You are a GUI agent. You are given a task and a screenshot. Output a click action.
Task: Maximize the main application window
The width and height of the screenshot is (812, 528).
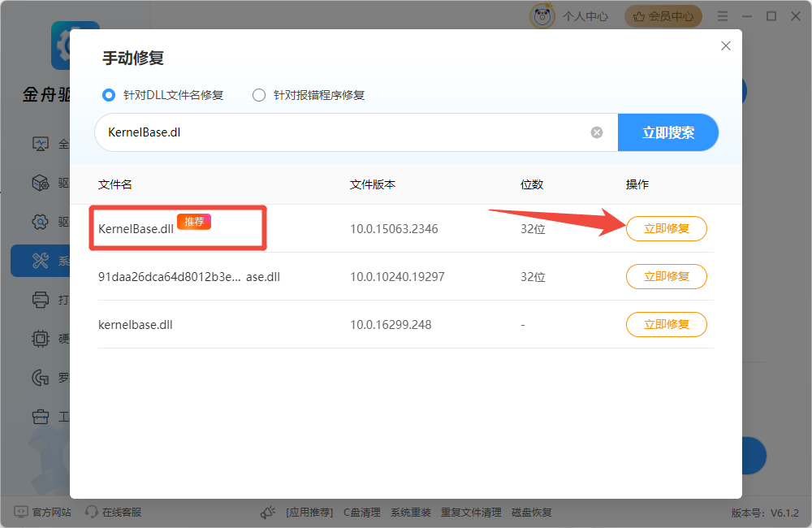tap(771, 16)
